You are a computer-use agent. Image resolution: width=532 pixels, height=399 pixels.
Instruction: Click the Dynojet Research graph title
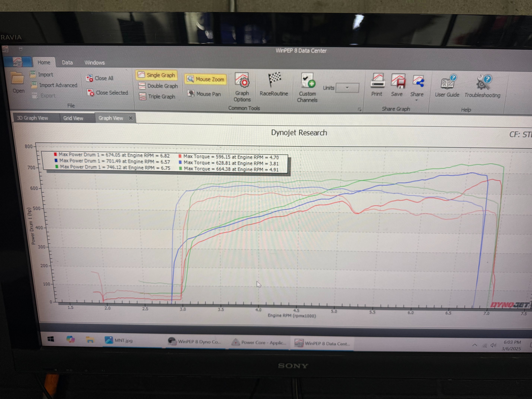299,133
